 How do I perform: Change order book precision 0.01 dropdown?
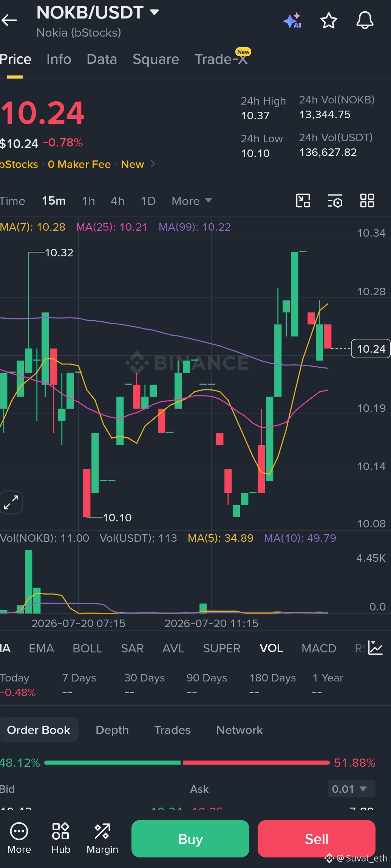click(351, 789)
